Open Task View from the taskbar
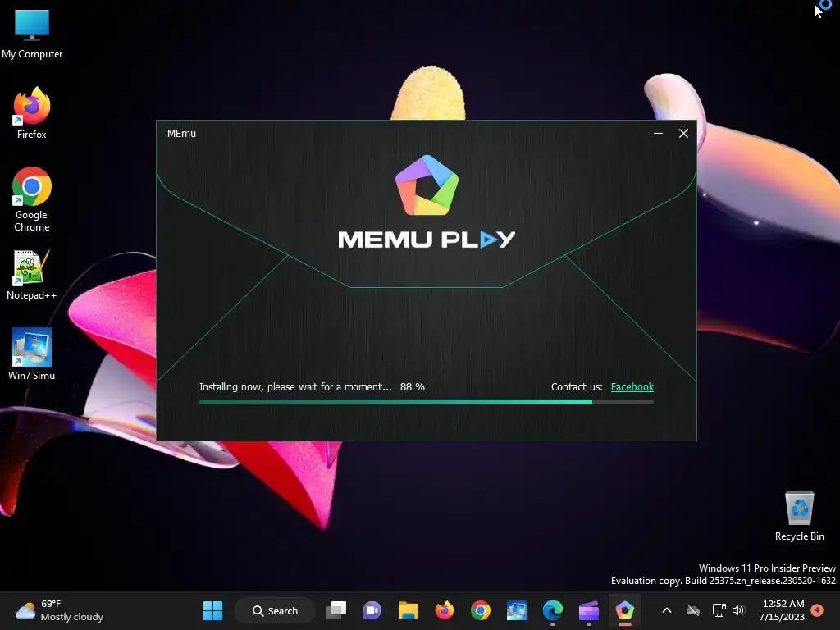The width and height of the screenshot is (840, 630). 336,610
